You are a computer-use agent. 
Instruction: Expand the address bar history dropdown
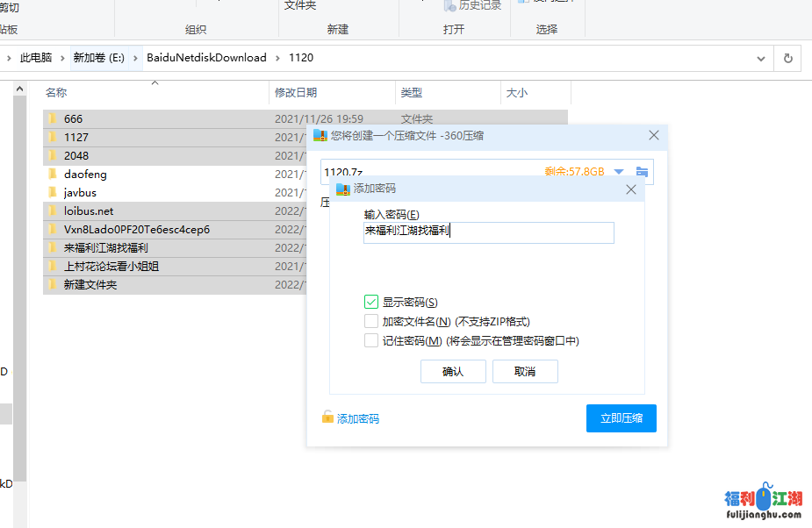pyautogui.click(x=761, y=58)
